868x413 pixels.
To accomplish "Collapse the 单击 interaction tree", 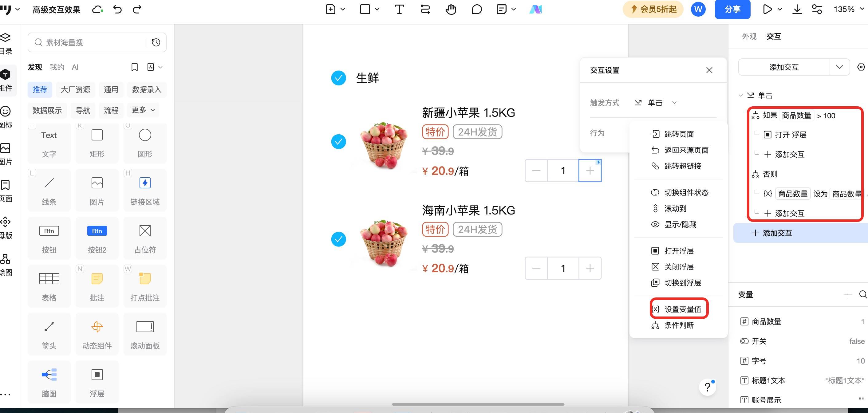I will pyautogui.click(x=741, y=96).
